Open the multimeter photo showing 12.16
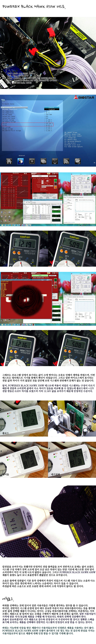This screenshot has width=96, height=644. click(x=24, y=348)
